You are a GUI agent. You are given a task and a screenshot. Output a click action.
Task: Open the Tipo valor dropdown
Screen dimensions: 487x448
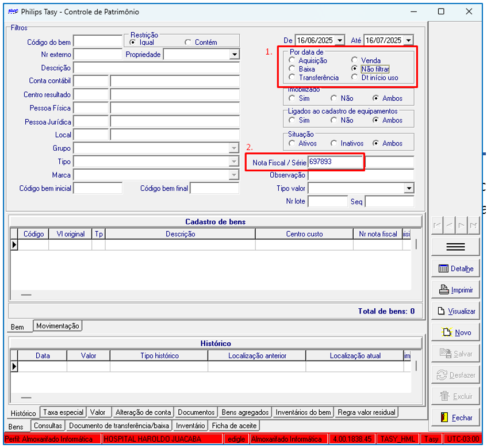tap(409, 188)
